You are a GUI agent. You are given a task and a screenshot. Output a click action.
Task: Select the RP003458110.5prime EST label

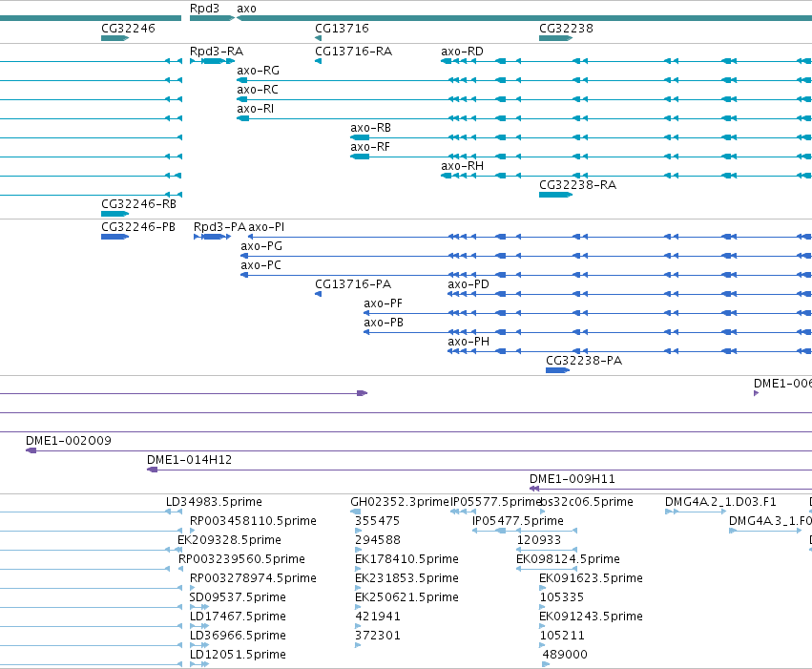pos(253,521)
